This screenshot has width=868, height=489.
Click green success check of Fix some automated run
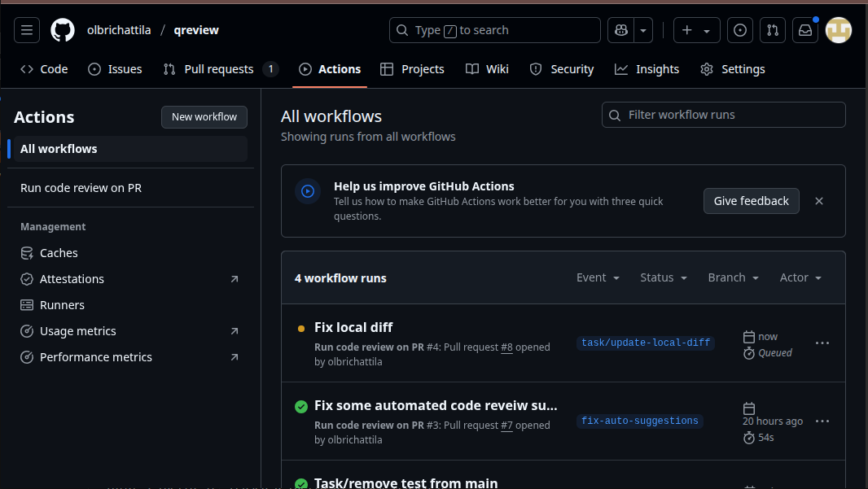tap(301, 407)
